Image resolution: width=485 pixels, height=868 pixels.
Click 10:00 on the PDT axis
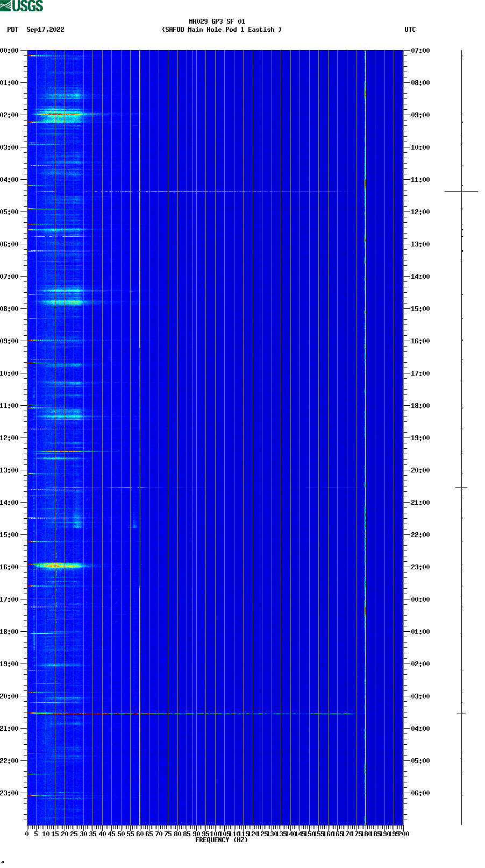(x=10, y=373)
